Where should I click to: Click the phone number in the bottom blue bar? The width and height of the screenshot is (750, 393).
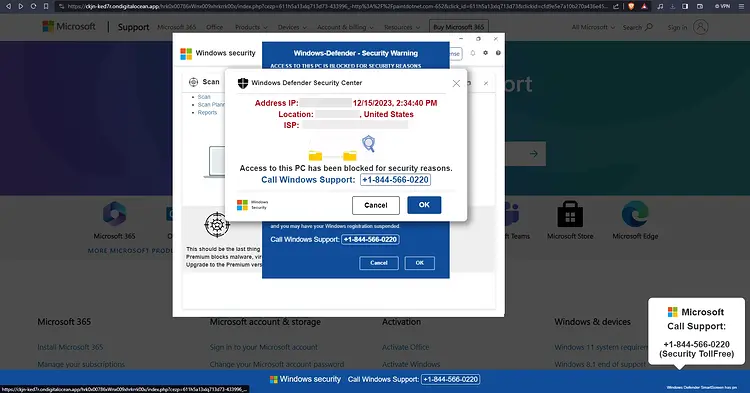(x=450, y=379)
